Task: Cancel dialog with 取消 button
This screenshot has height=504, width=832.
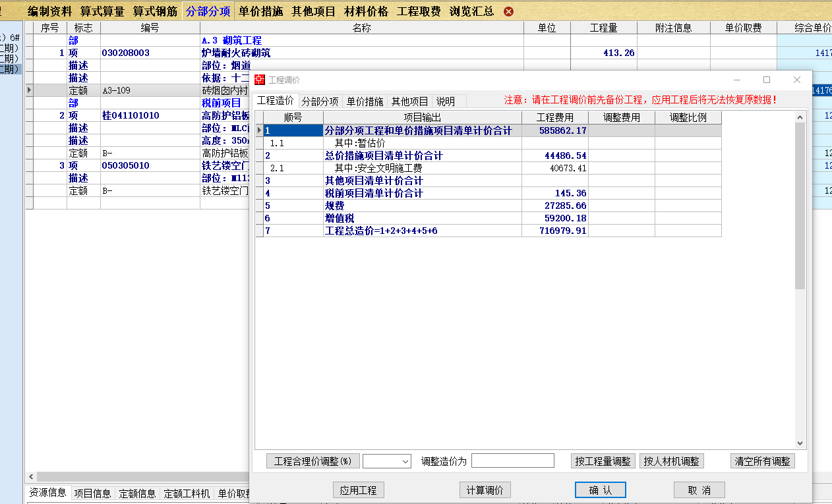Action: click(699, 490)
